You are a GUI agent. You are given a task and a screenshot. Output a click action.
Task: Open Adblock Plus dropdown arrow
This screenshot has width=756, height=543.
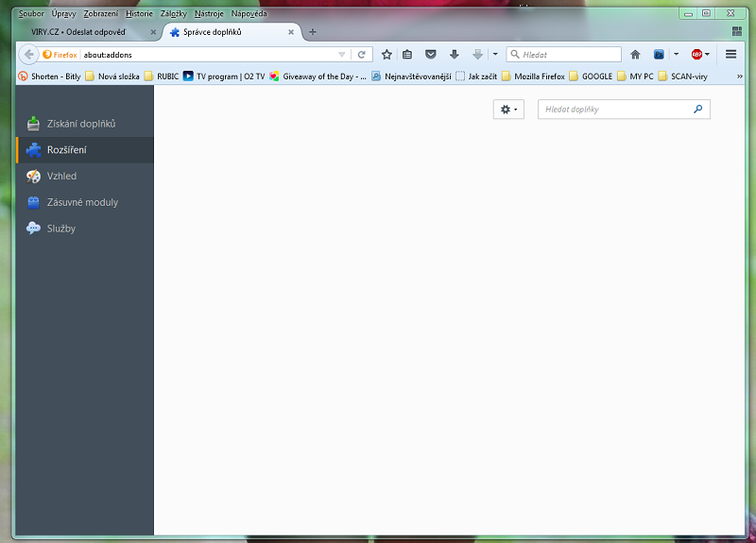point(707,55)
